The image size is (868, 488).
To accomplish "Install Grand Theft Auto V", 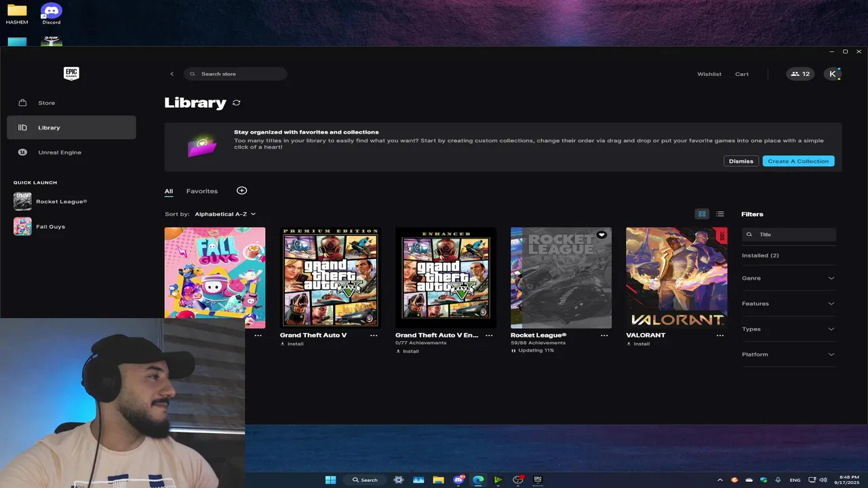I will [x=292, y=344].
